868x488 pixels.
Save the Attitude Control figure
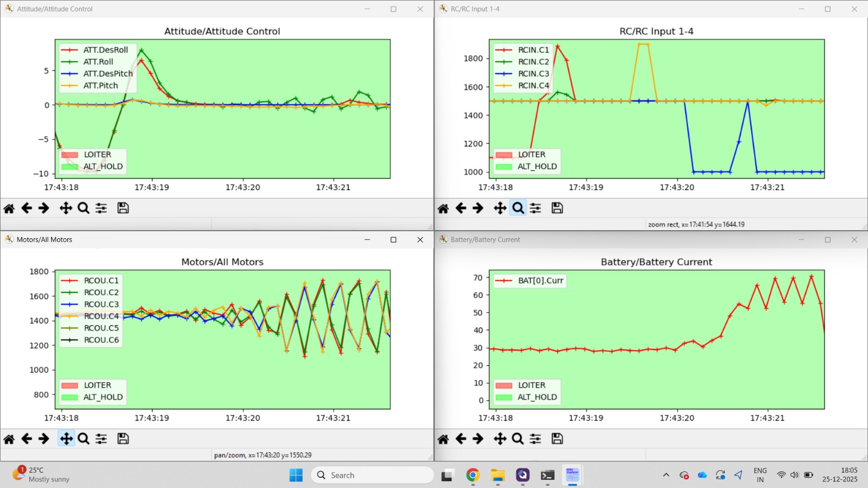(x=123, y=208)
